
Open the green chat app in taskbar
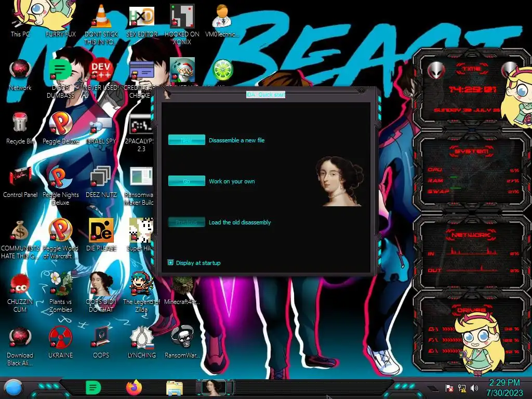pyautogui.click(x=94, y=388)
